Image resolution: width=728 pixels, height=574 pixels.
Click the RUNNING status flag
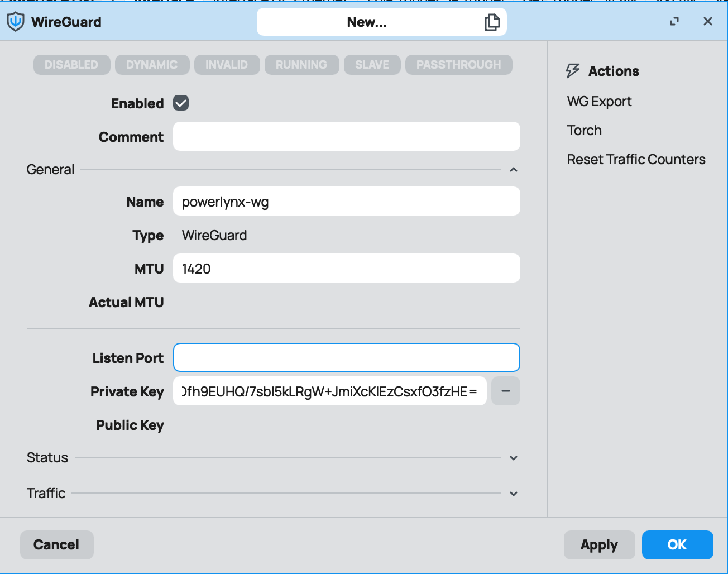point(301,65)
